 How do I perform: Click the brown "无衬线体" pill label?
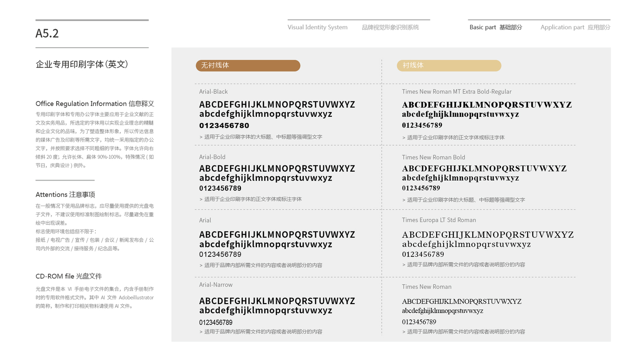pos(248,66)
